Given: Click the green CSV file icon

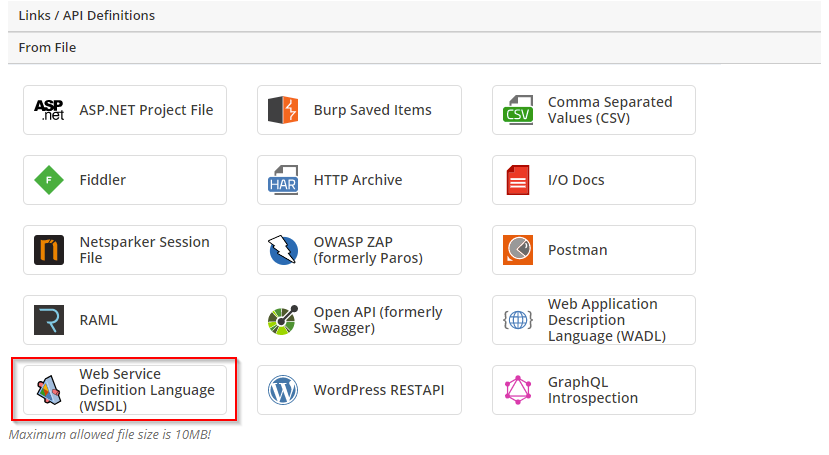Looking at the screenshot, I should (x=517, y=110).
